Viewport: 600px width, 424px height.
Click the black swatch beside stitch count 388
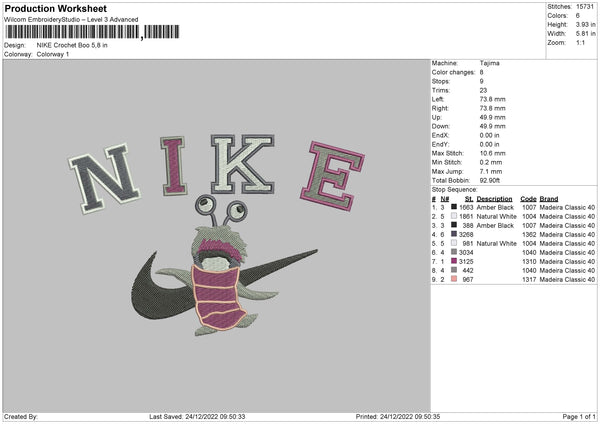454,225
